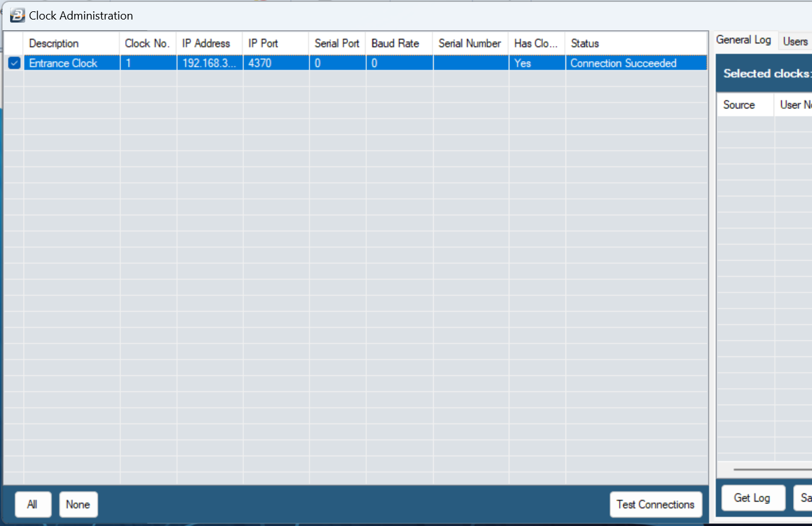Click the 4370 IP port cell
This screenshot has width=812, height=526.
[x=275, y=63]
